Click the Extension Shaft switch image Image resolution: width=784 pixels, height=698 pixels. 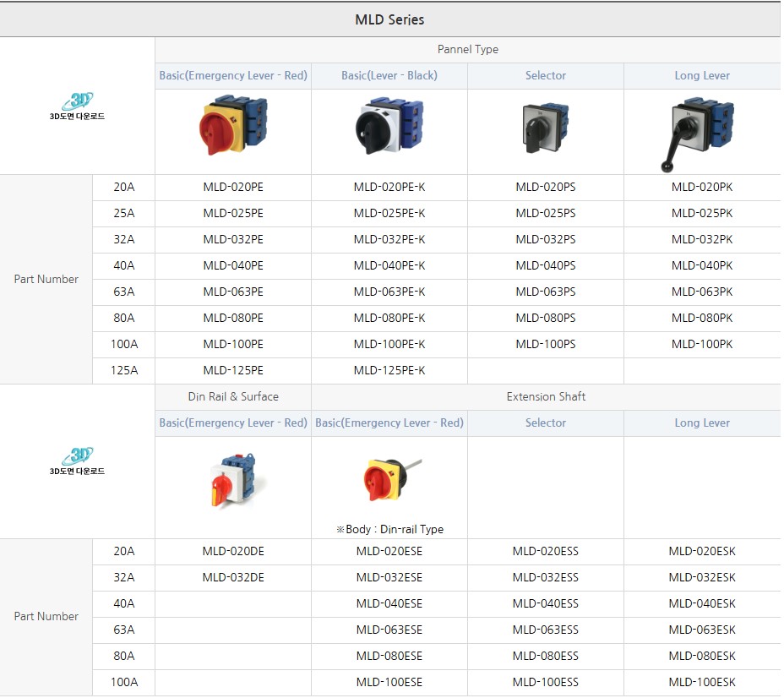[x=390, y=478]
